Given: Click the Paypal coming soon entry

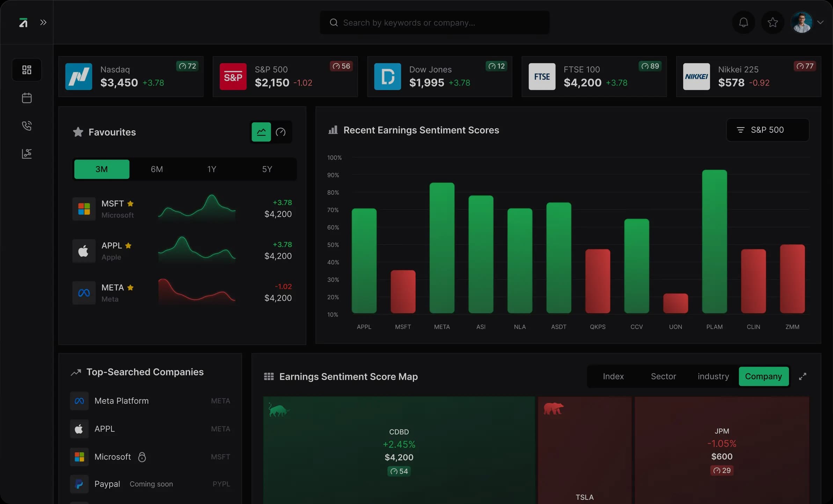Looking at the screenshot, I should pyautogui.click(x=107, y=484).
